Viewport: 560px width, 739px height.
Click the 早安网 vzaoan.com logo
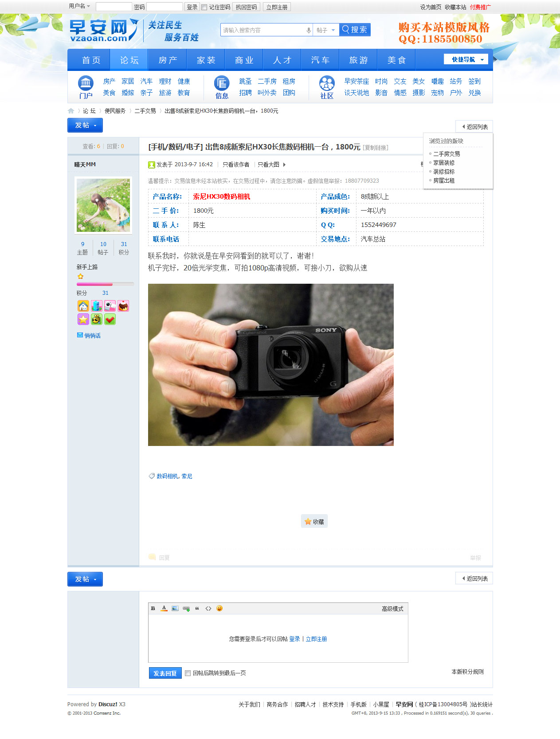tap(104, 30)
